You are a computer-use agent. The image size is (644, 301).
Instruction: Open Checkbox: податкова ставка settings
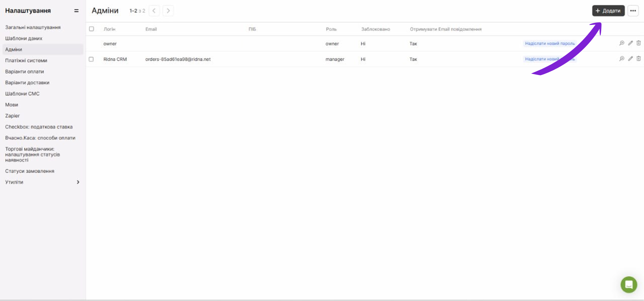pos(39,127)
